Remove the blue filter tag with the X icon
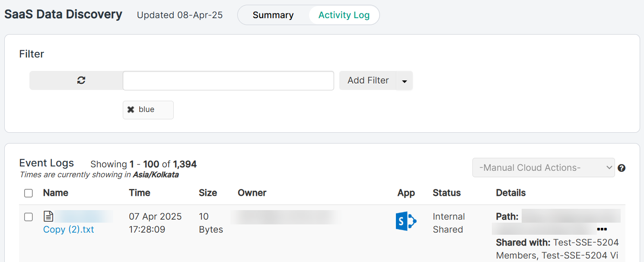 pos(131,110)
